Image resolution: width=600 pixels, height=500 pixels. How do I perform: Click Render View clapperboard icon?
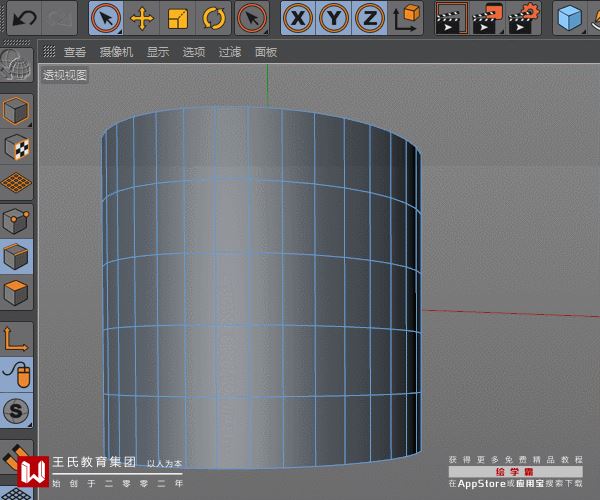pos(452,18)
